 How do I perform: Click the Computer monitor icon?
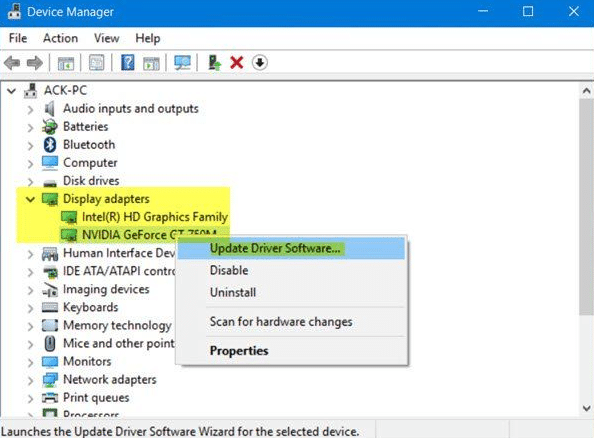coord(50,163)
